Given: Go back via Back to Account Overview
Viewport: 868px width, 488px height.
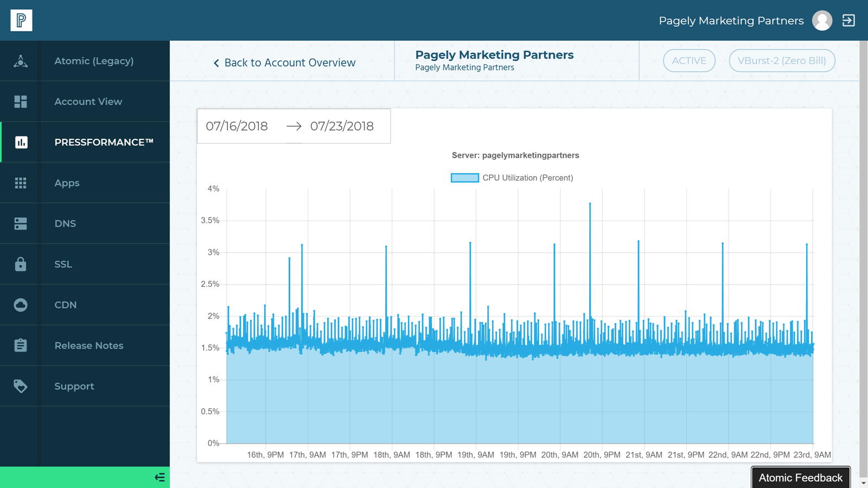Looking at the screenshot, I should click(x=284, y=63).
